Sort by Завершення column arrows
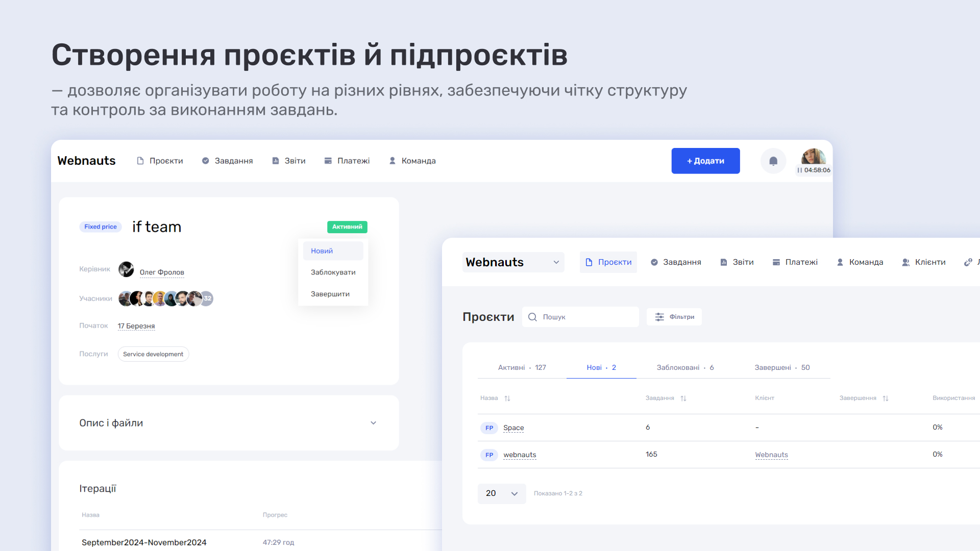980x551 pixels. (x=886, y=398)
